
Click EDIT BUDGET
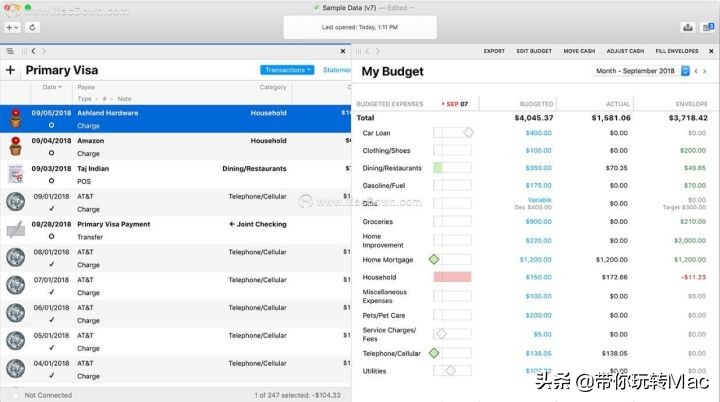click(534, 51)
